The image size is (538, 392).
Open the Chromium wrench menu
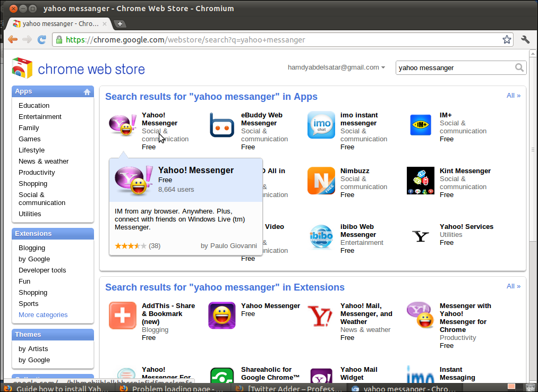pyautogui.click(x=525, y=39)
